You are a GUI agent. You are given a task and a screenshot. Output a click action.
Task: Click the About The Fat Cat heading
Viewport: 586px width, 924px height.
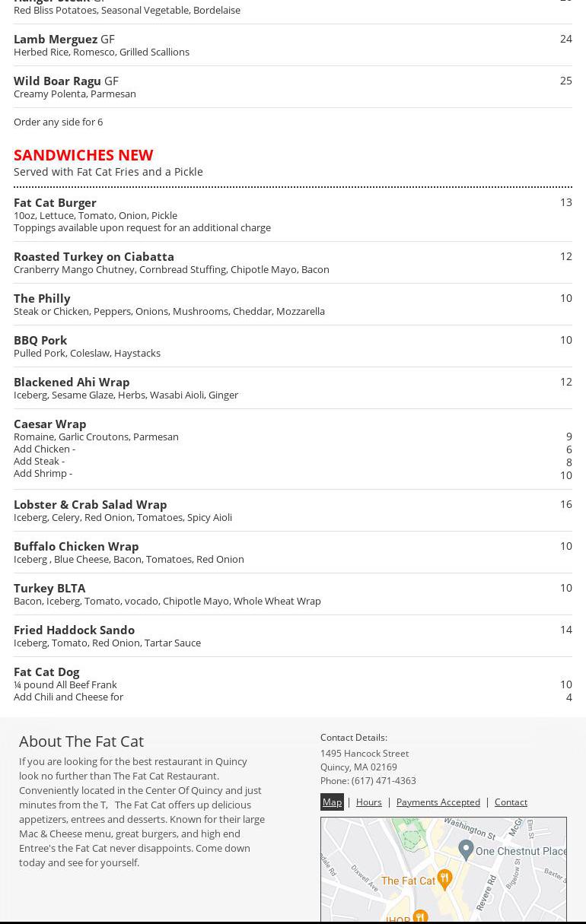[81, 741]
